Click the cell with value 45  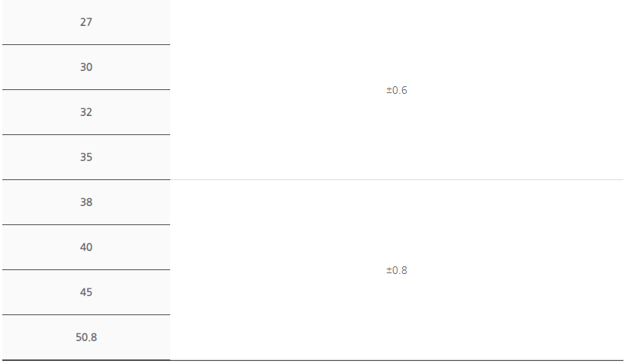pyautogui.click(x=86, y=292)
